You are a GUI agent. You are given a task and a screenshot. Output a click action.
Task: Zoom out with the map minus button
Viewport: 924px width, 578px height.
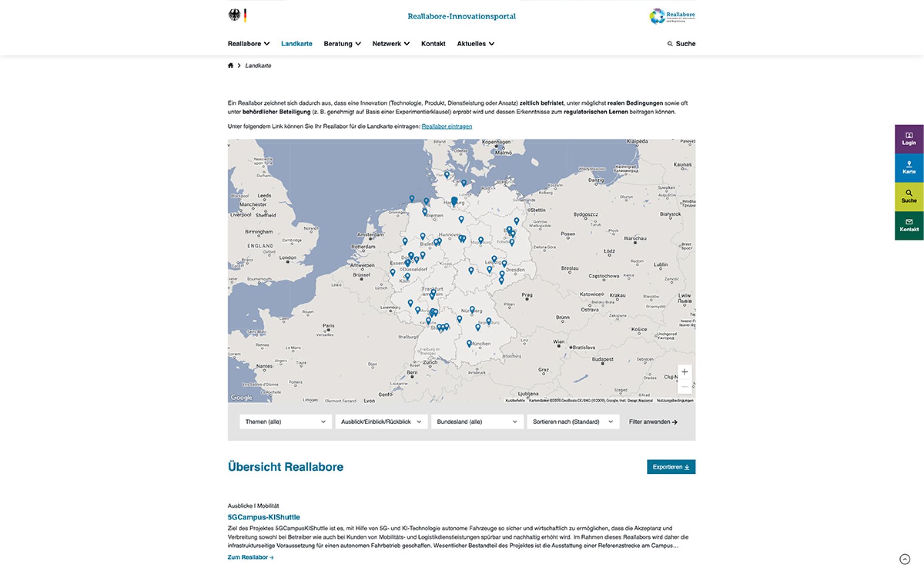pyautogui.click(x=684, y=387)
